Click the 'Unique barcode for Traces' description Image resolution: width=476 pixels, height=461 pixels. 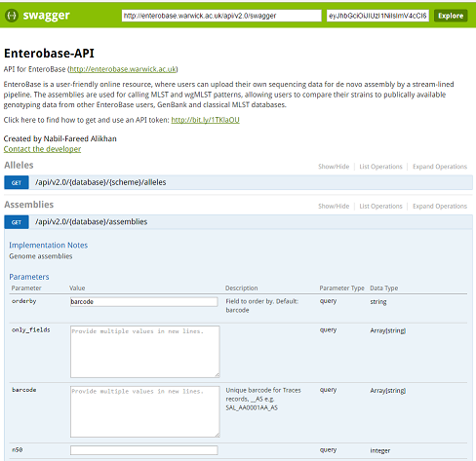pyautogui.click(x=263, y=399)
